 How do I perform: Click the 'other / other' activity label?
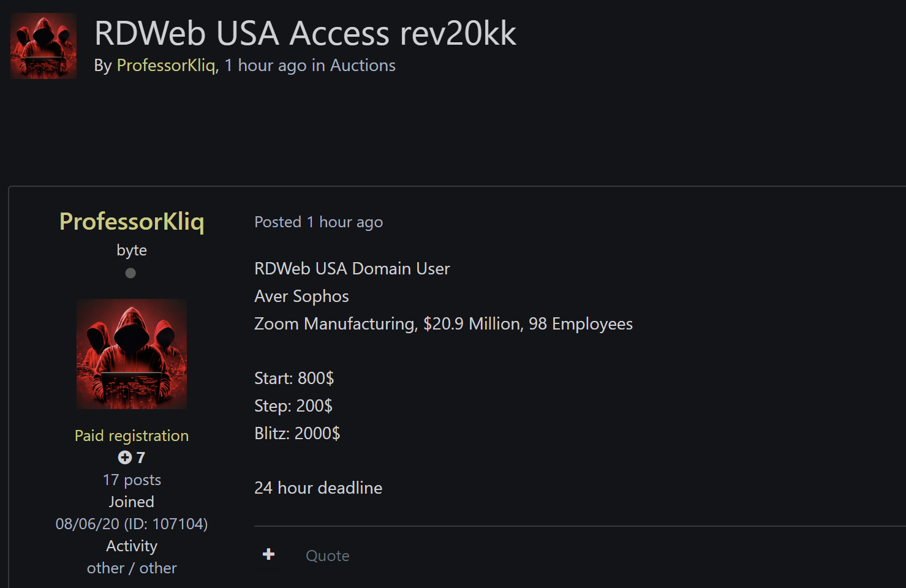coord(131,568)
